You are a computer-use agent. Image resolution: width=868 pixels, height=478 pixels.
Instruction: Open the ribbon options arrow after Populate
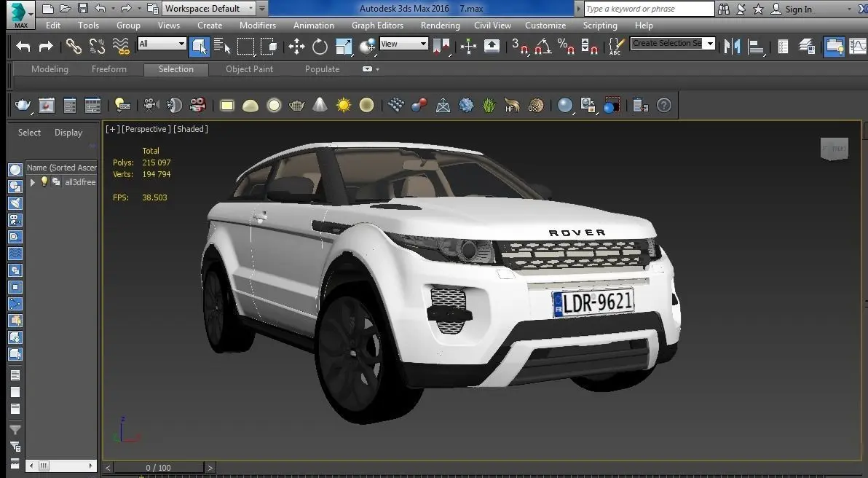[377, 69]
